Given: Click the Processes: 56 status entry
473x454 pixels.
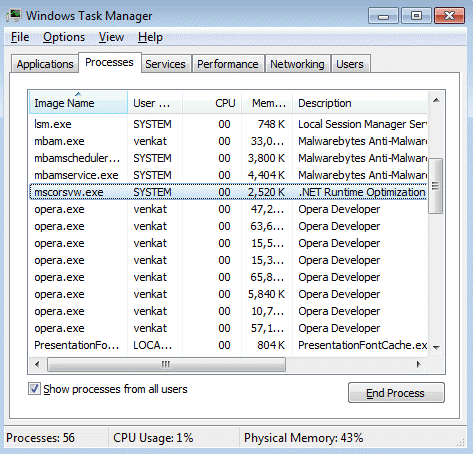Looking at the screenshot, I should click(40, 438).
